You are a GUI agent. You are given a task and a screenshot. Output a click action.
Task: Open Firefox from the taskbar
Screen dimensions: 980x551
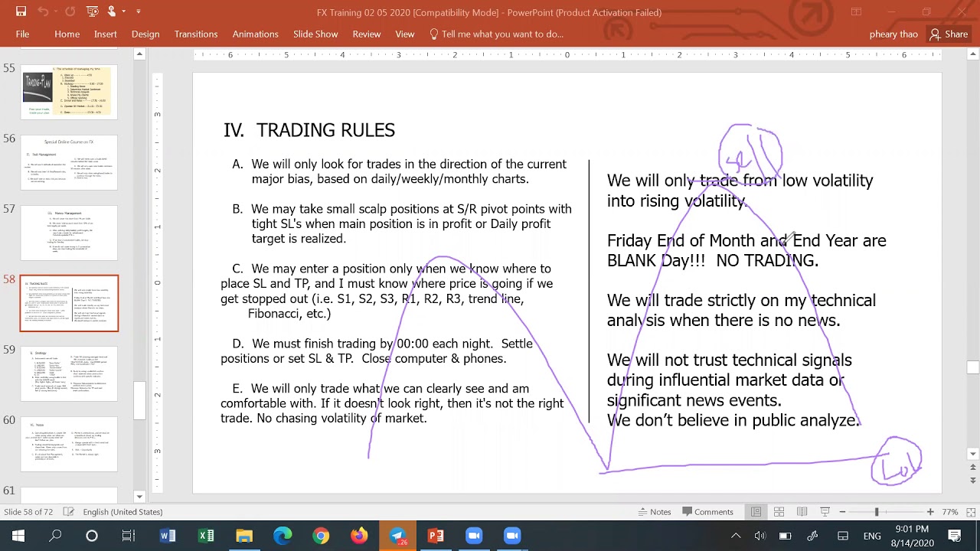[x=359, y=536]
